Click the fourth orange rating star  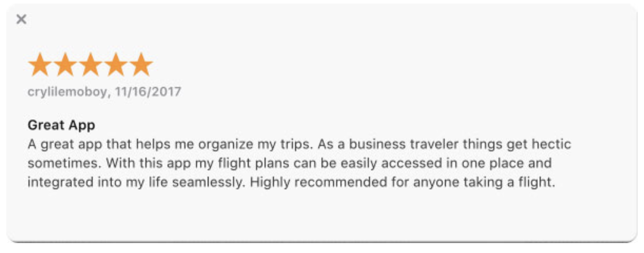coord(116,65)
